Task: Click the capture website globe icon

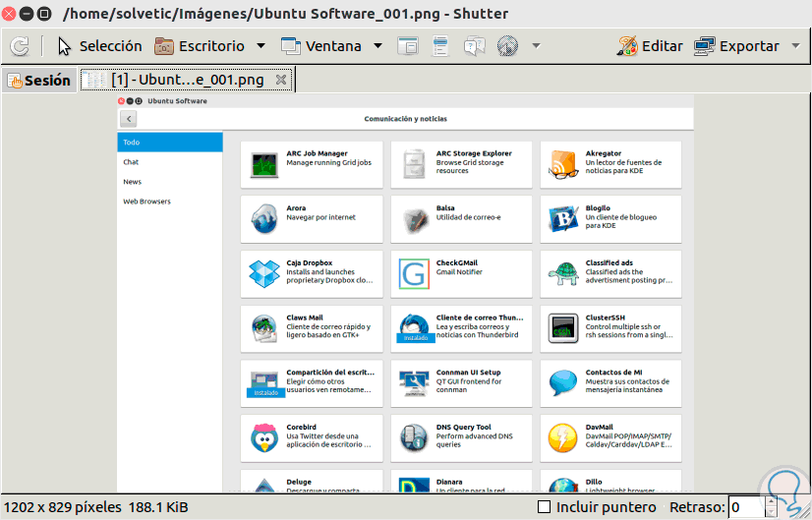Action: click(x=507, y=46)
